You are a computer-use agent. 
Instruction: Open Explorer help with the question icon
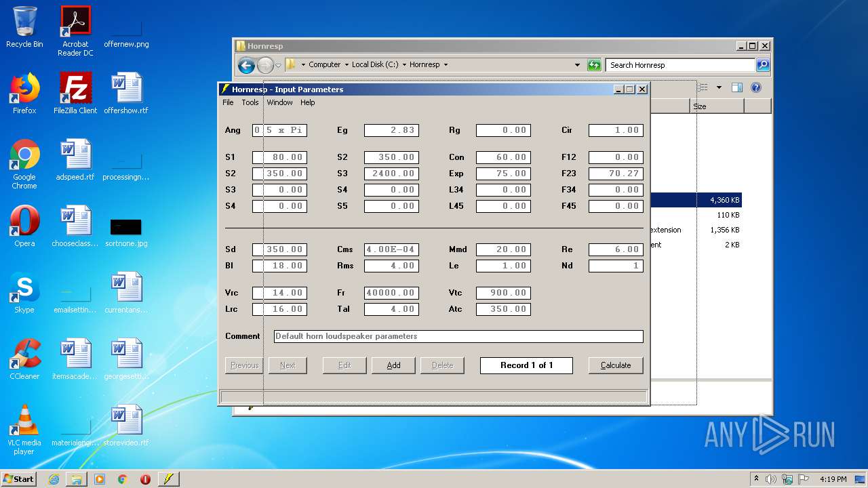(x=756, y=87)
